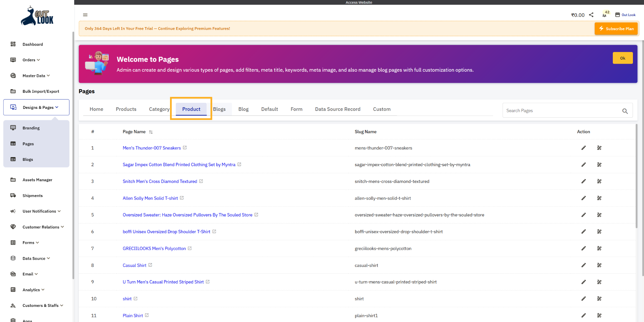Click the Subscribe Plan button

[x=616, y=28]
